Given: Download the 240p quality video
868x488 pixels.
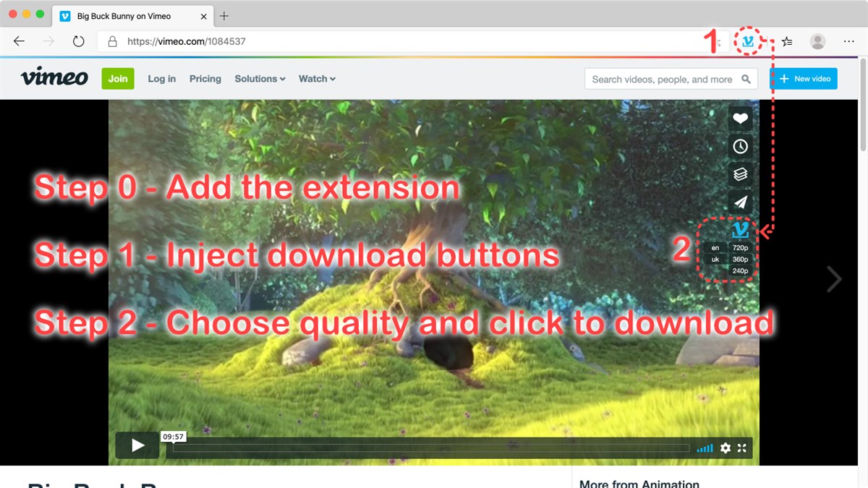Looking at the screenshot, I should tap(740, 270).
